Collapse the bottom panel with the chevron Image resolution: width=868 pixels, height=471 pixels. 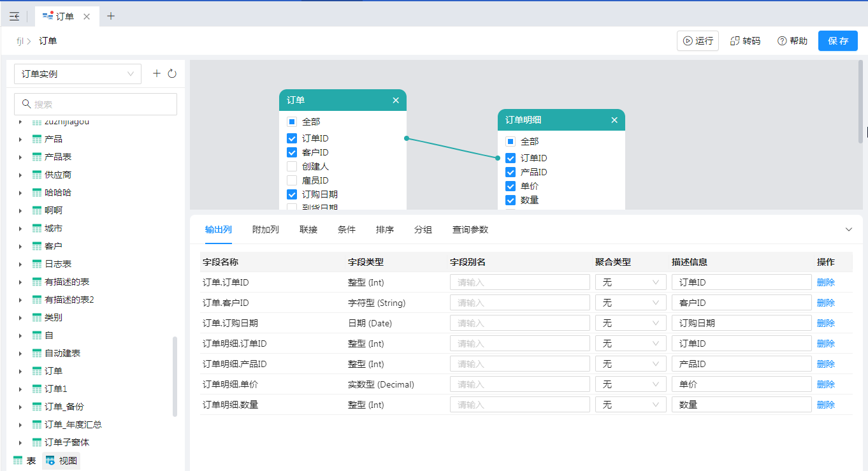pos(848,229)
